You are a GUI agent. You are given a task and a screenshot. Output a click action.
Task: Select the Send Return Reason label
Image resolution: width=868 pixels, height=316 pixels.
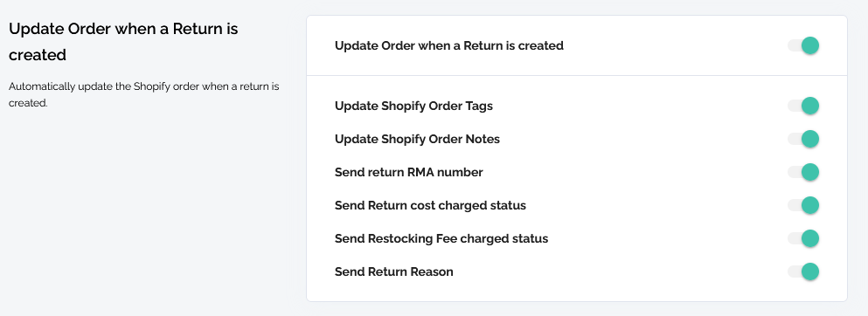point(393,271)
